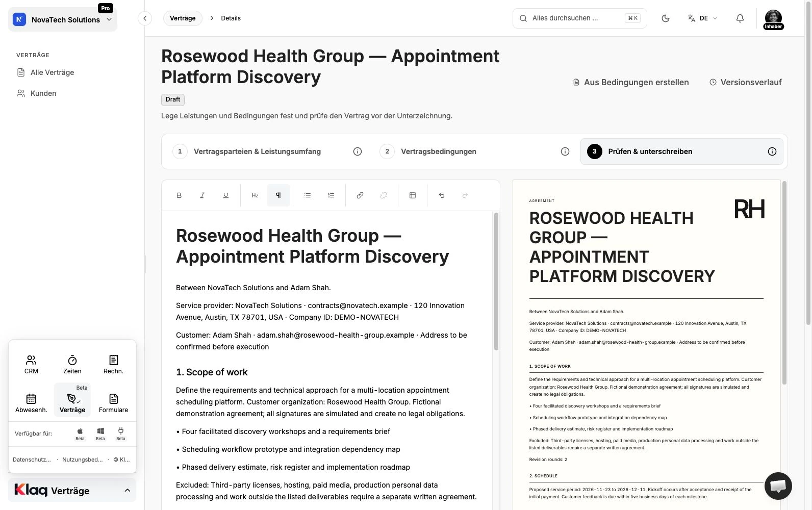Go to step 1 Vertragsparteien & Leistungsumfang

click(x=257, y=151)
